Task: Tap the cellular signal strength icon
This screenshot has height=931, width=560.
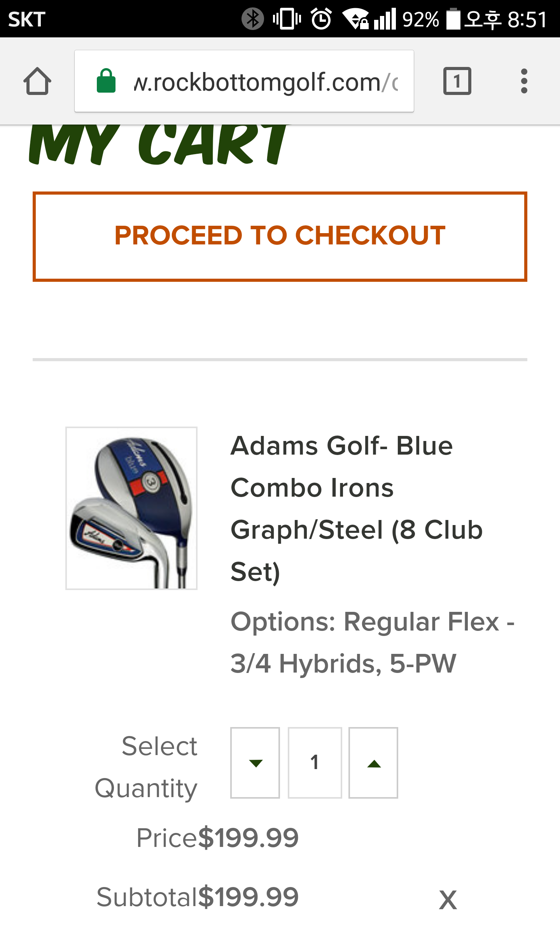Action: pos(385,19)
